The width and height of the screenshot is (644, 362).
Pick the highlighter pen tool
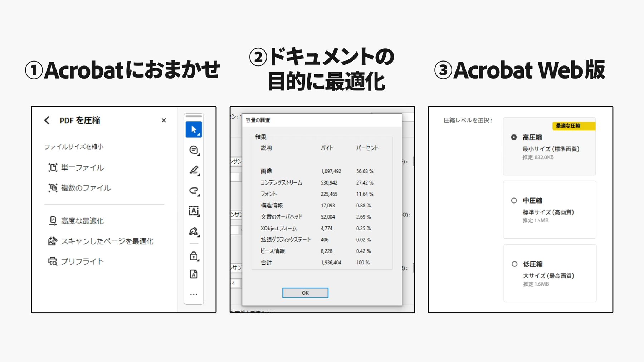pos(194,170)
